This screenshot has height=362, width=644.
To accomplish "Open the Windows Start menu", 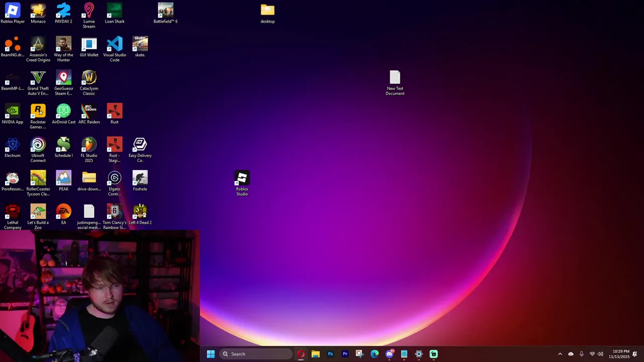I will (211, 354).
